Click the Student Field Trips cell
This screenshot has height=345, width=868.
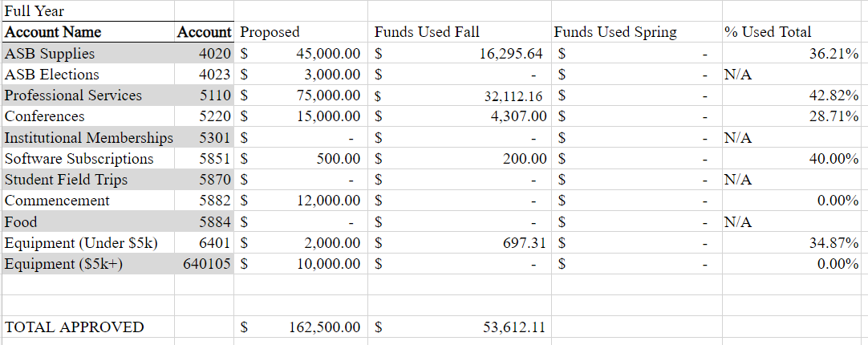click(88, 180)
